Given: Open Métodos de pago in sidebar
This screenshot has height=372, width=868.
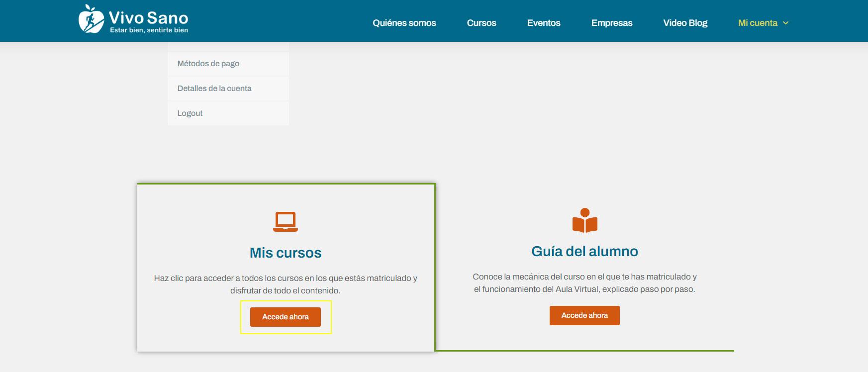Looking at the screenshot, I should point(208,64).
